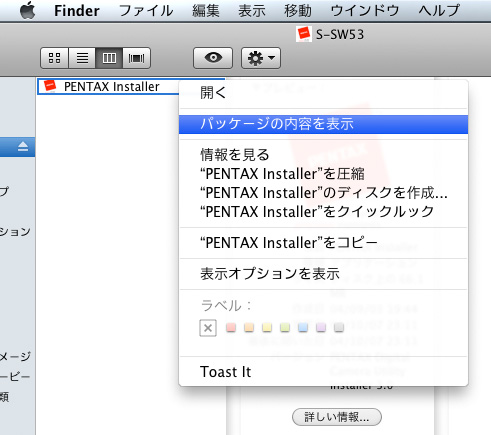Eject the mounted volume in sidebar
Screen dimensions: 491x435
(23, 146)
